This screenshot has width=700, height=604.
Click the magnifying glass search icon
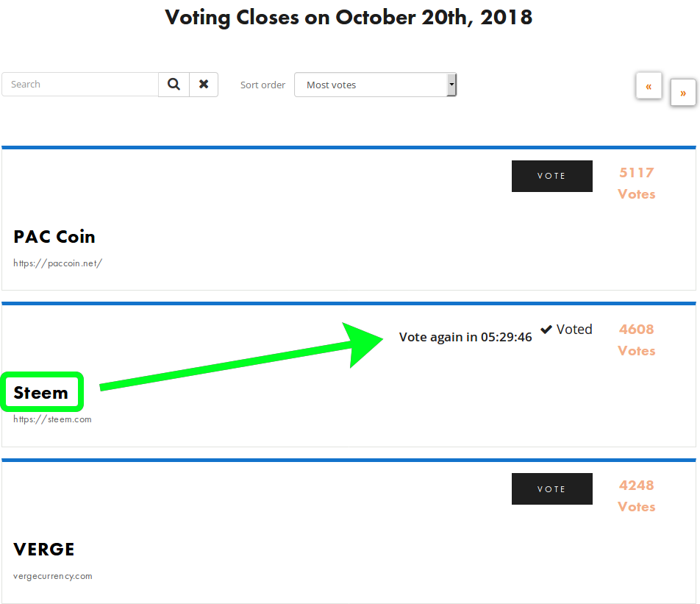point(174,84)
